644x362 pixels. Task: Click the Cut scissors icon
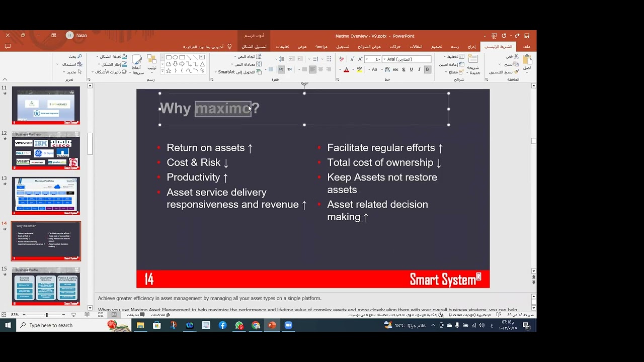516,57
